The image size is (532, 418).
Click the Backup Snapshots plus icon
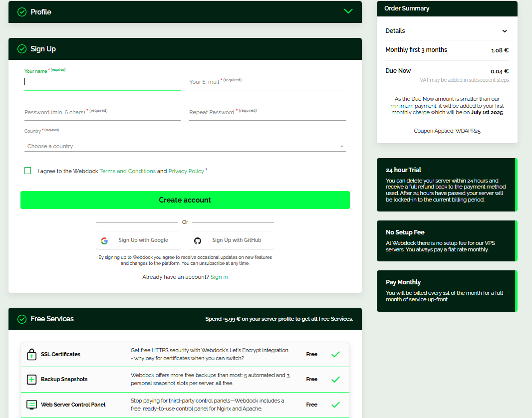(x=31, y=380)
